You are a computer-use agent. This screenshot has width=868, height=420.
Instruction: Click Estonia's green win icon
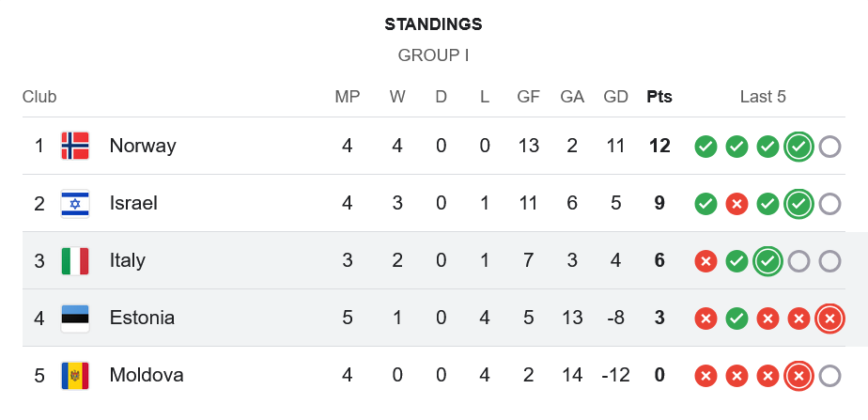click(x=736, y=319)
